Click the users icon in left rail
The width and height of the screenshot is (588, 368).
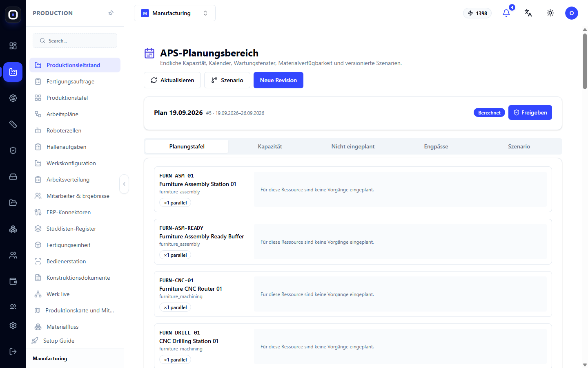(13, 255)
